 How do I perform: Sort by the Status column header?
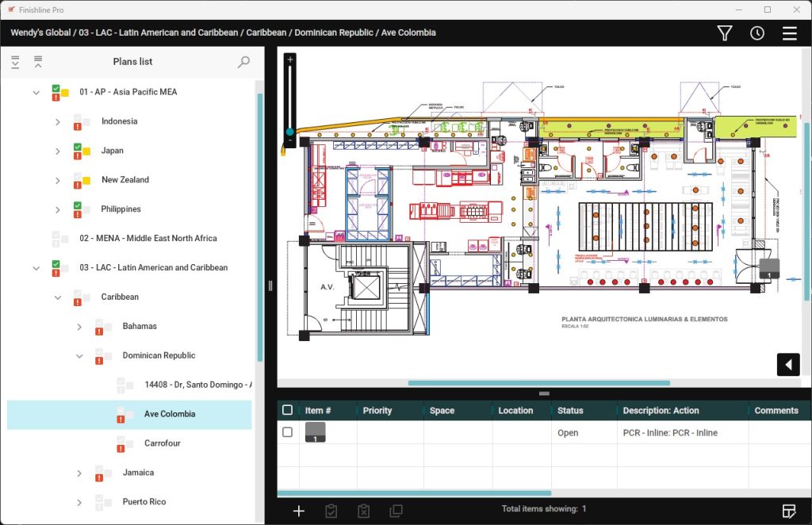click(x=570, y=411)
